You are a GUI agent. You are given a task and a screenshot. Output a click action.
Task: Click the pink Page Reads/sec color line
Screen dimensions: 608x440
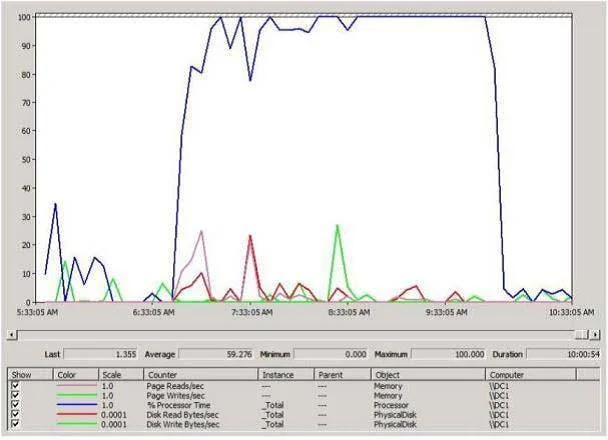point(76,385)
